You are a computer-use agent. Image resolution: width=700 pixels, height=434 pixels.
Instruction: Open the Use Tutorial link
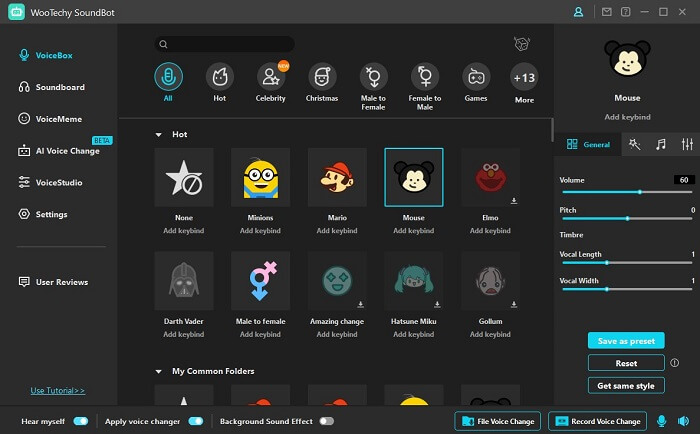tap(58, 391)
